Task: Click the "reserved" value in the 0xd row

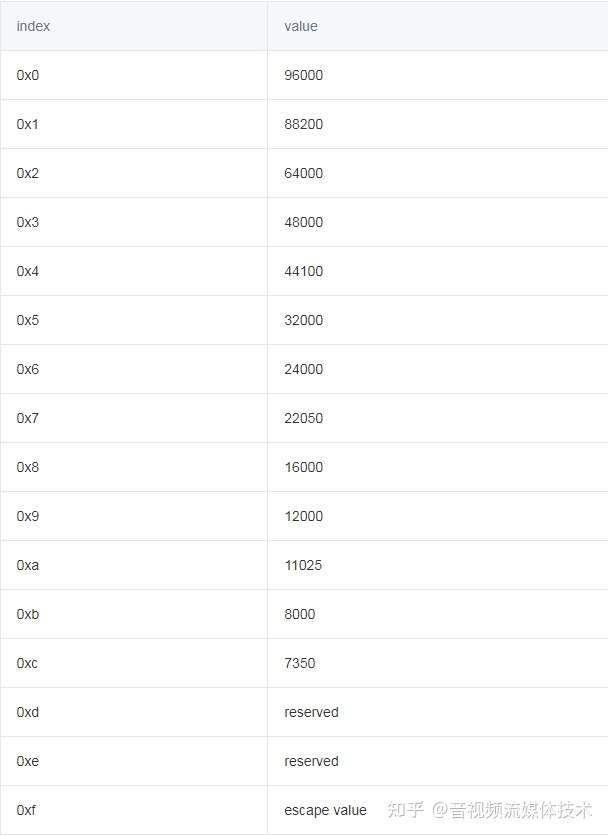Action: [x=311, y=712]
